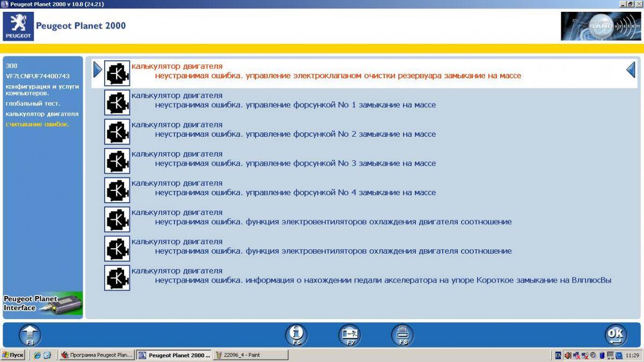Select the canister purge valve fault row
The image size is (644, 362).
click(338, 76)
